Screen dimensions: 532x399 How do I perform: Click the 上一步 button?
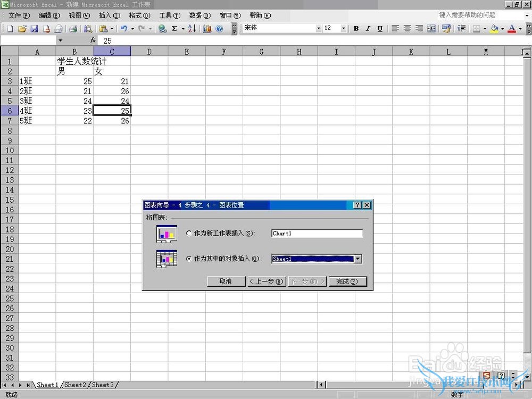(x=267, y=281)
